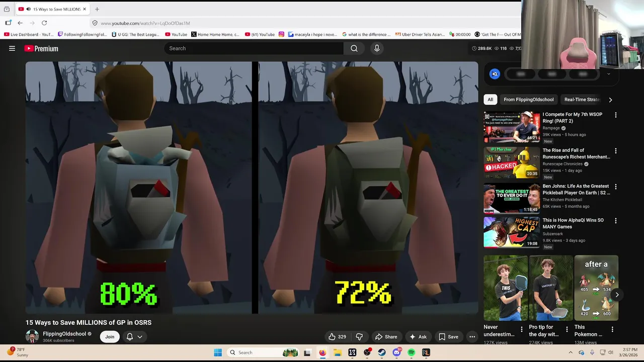Open the notification bell dropdown
This screenshot has width=644, height=362.
pos(134,337)
